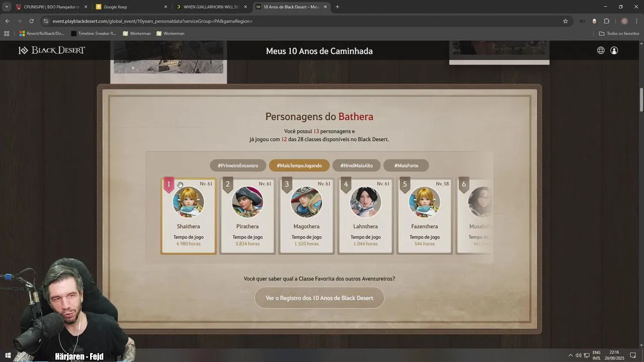Select Lahnthera character portrait
Image resolution: width=644 pixels, height=362 pixels.
(365, 202)
